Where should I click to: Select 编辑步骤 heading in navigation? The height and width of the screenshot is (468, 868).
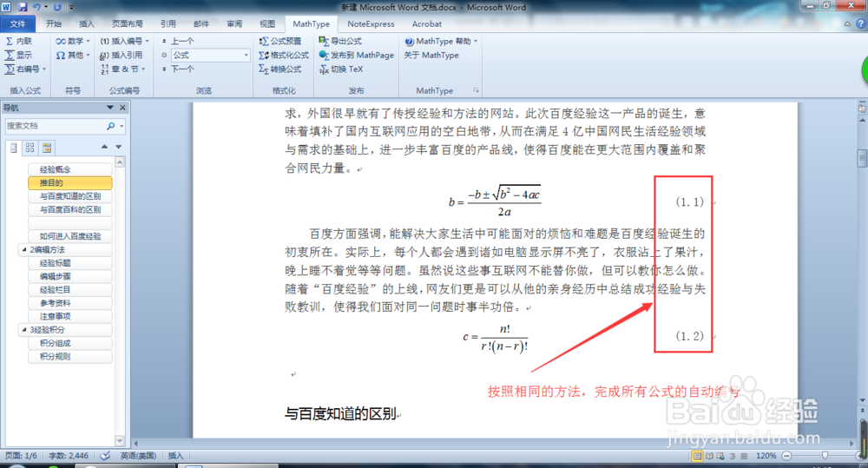click(x=69, y=276)
